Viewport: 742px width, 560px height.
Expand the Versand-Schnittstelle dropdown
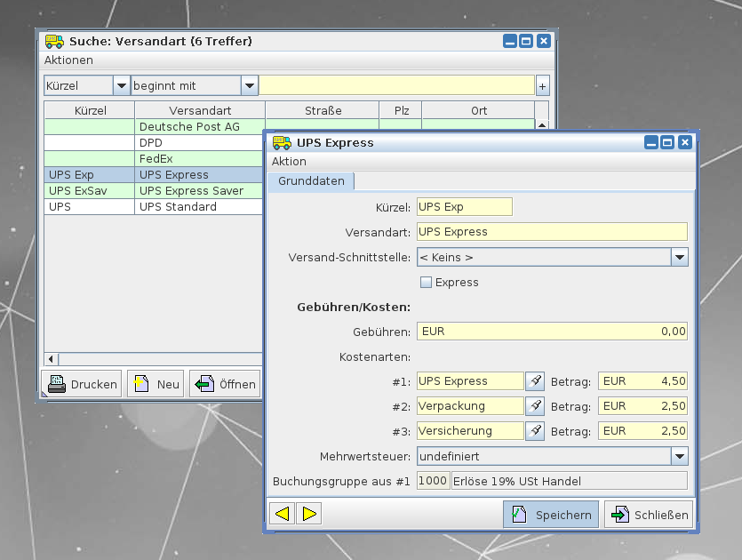coord(679,257)
